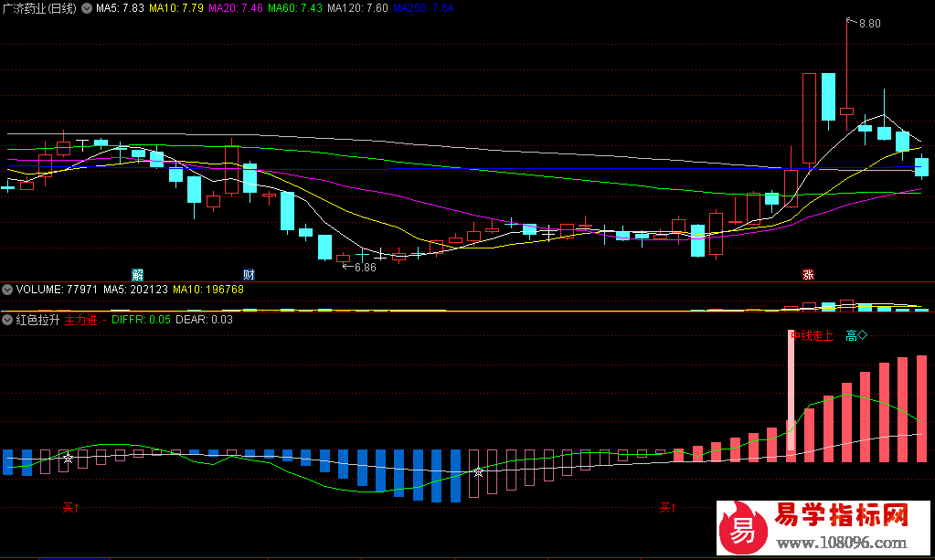Click the 红色拉升 indicator name
This screenshot has height=560, width=935.
pos(37,320)
